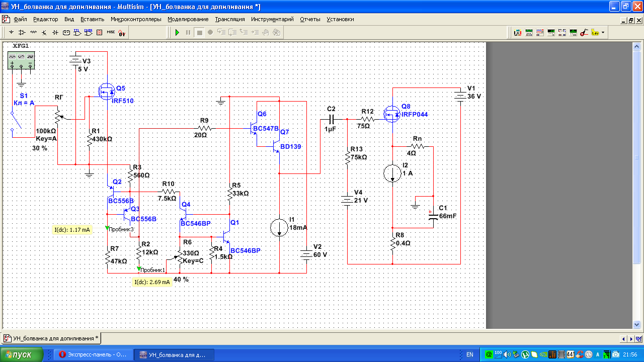Click the vertical scrollbar down arrow
Viewport: 644px width, 362px height.
[636, 325]
